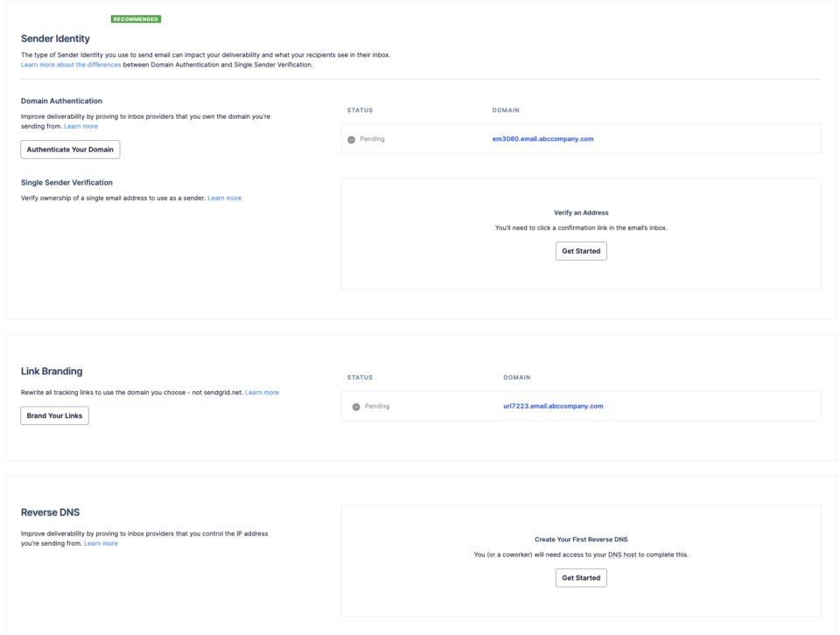Viewport: 840px width, 635px height.
Task: Click the Brand Your Links button
Action: [x=54, y=415]
